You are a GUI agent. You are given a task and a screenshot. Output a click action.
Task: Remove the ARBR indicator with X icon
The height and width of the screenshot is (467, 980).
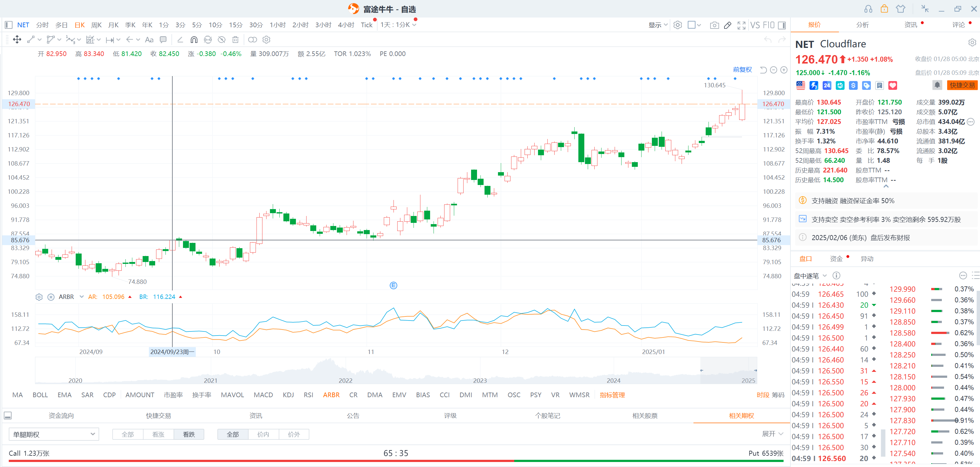click(51, 297)
